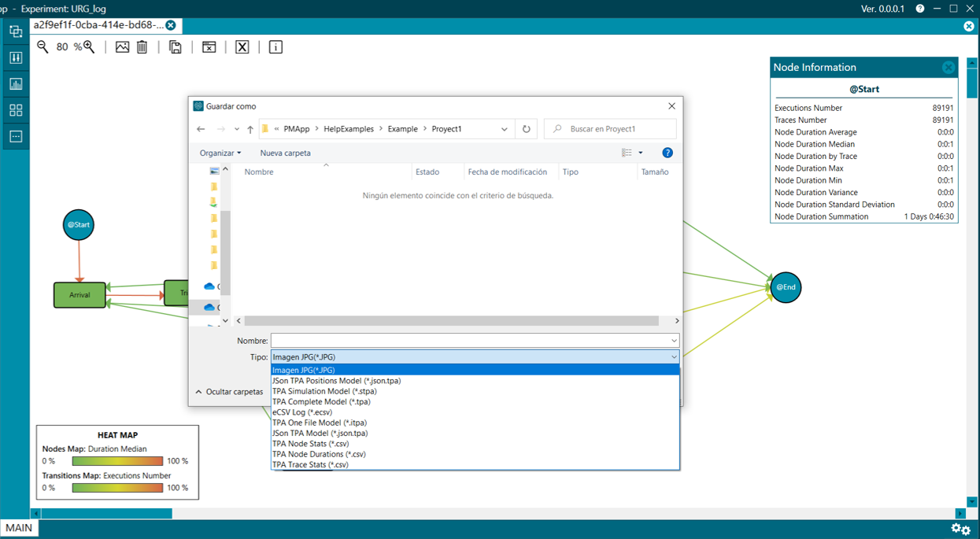
Task: Select TPA Trace Stats (*.csv) option
Action: [x=475, y=464]
